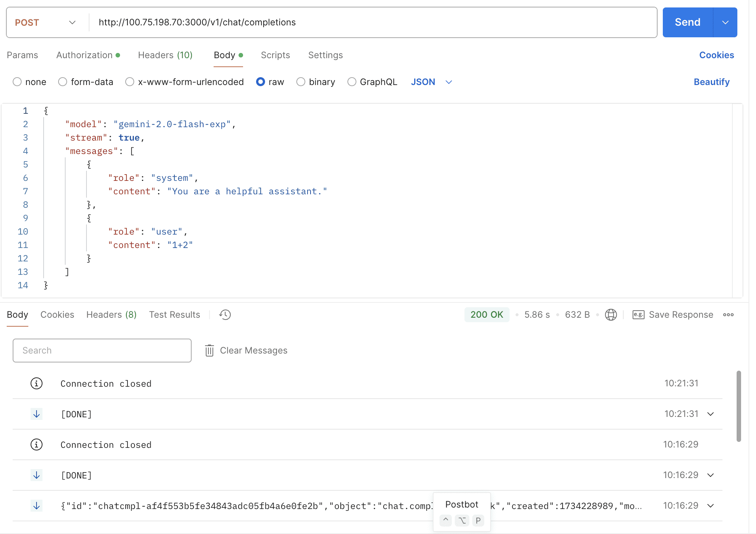Select the form-data radio button
Screen dimensions: 756x534
(x=63, y=82)
